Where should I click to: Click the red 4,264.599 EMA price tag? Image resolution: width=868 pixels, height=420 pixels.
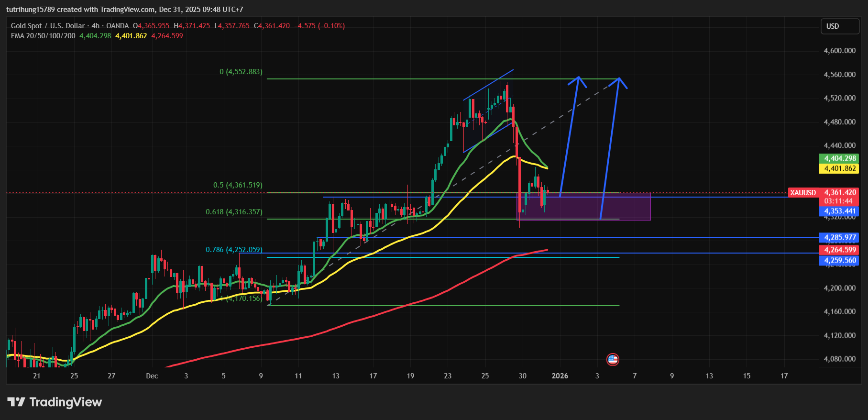(x=839, y=250)
